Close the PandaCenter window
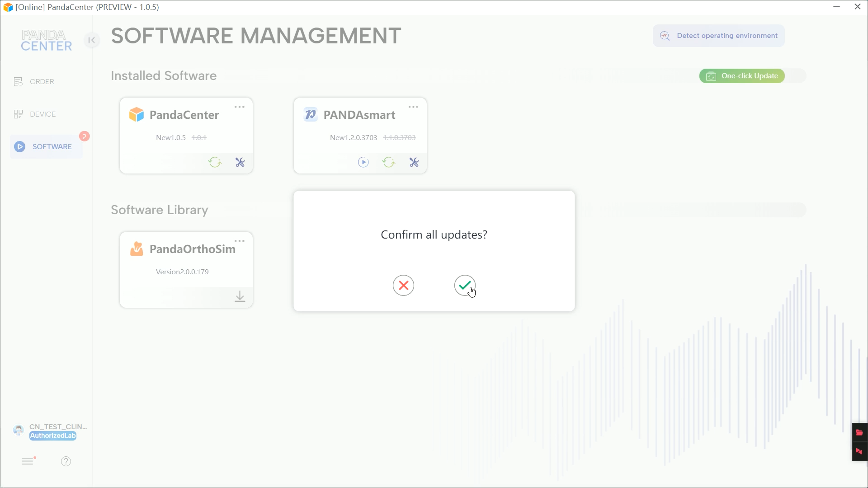Viewport: 868px width, 488px height. coord(858,7)
